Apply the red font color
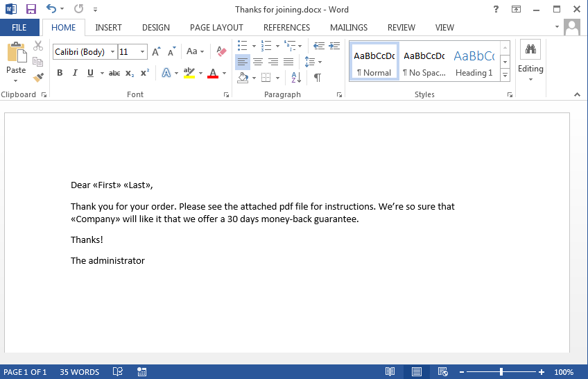588x379 pixels. (x=213, y=73)
